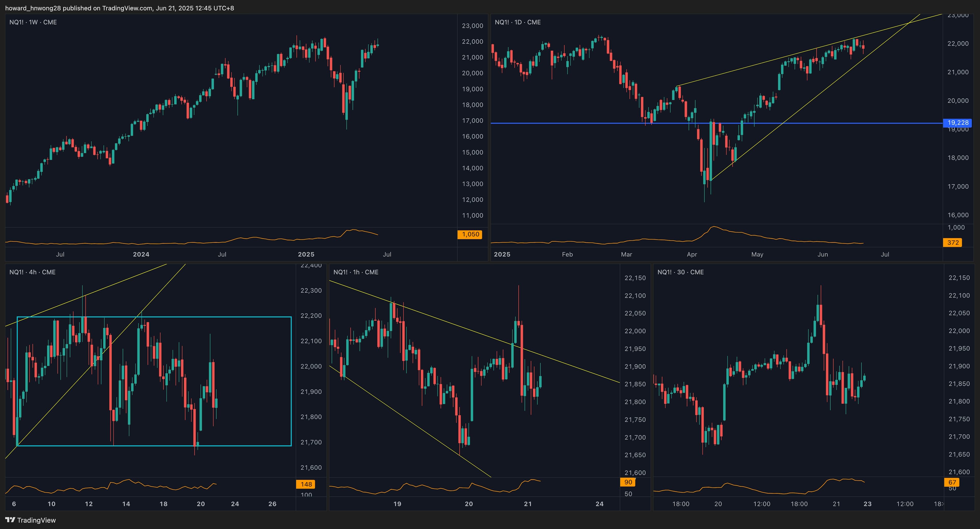Click the 18:00 label left on 30-minute axis
The width and height of the screenshot is (980, 529).
point(681,504)
